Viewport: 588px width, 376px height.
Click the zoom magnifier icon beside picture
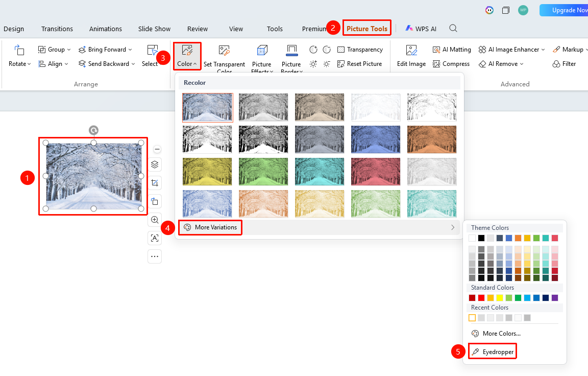(x=155, y=220)
